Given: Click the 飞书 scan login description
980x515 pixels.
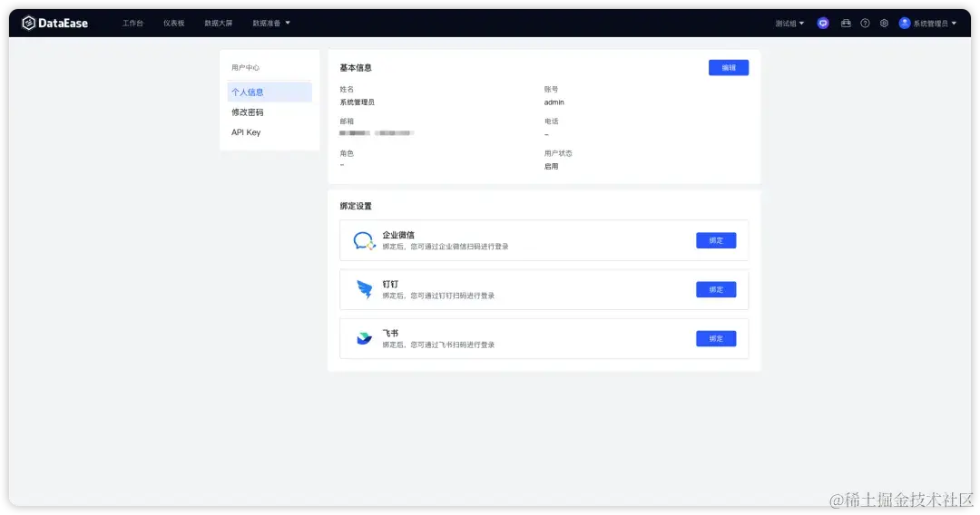Looking at the screenshot, I should click(439, 345).
